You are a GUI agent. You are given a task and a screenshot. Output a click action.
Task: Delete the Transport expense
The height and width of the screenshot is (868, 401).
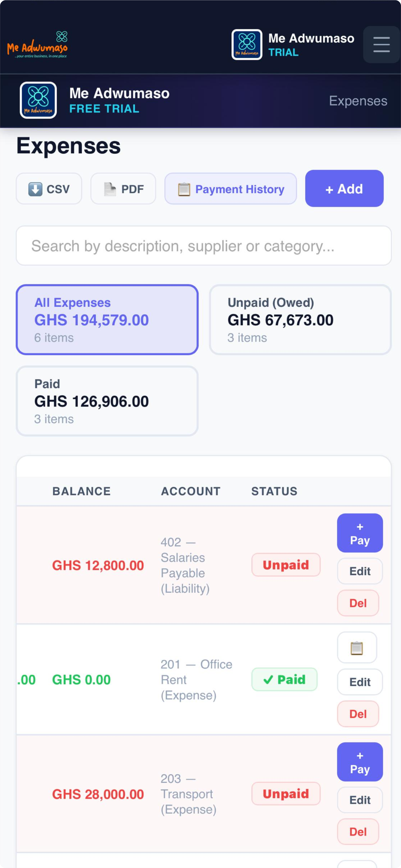pyautogui.click(x=358, y=832)
